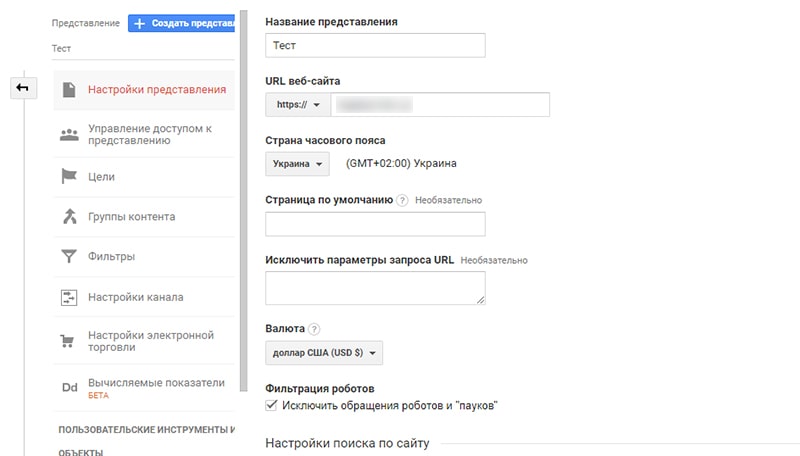This screenshot has width=800, height=456.
Task: Click the Представление column label
Action: click(85, 23)
